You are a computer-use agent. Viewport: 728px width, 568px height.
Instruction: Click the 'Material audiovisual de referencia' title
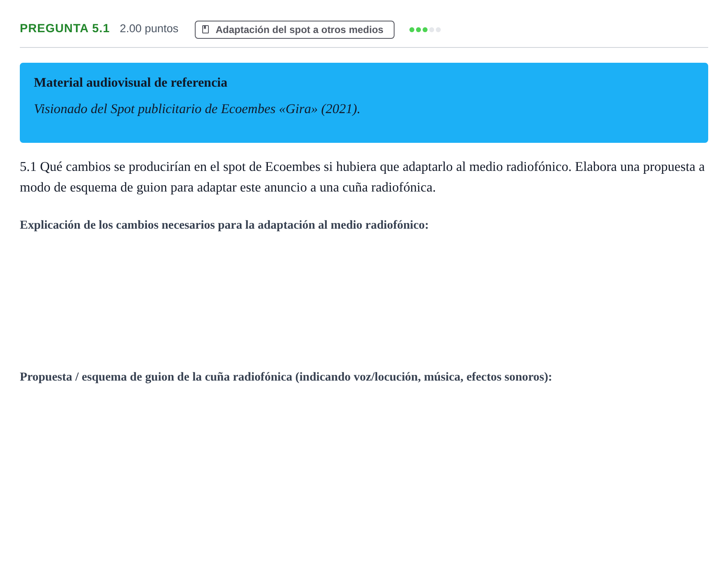point(130,83)
